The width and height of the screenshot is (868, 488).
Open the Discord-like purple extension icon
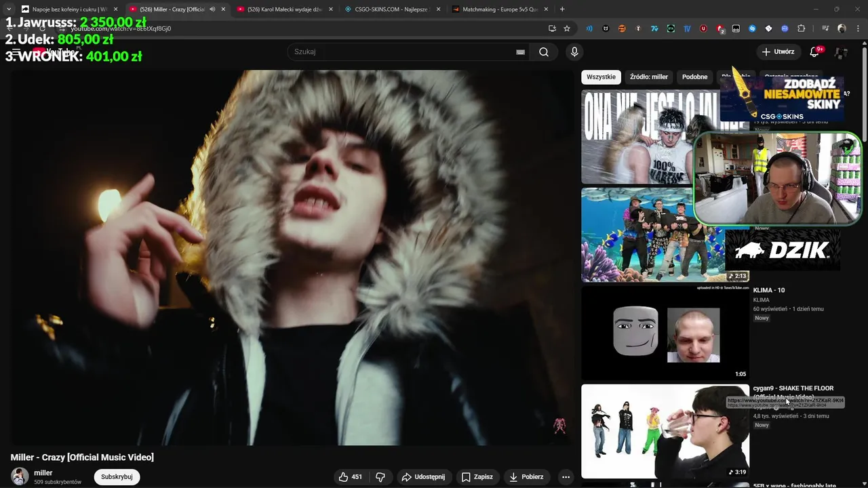click(x=785, y=28)
